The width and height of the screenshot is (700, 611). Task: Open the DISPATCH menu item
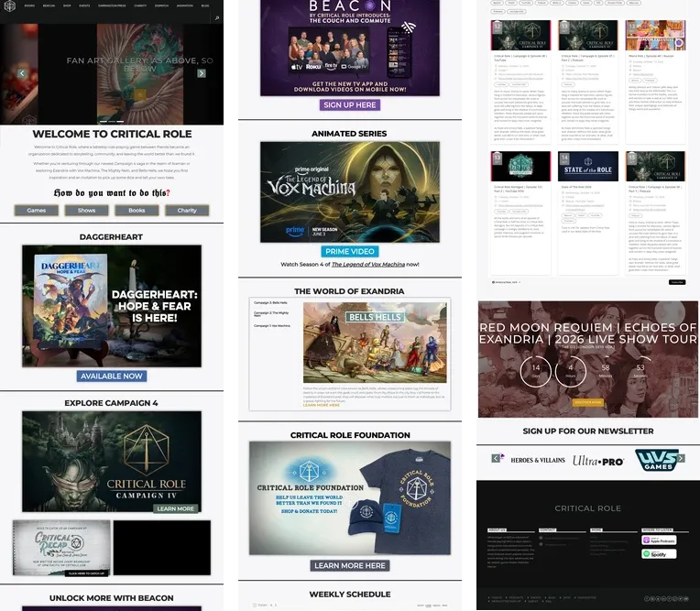tap(161, 5)
